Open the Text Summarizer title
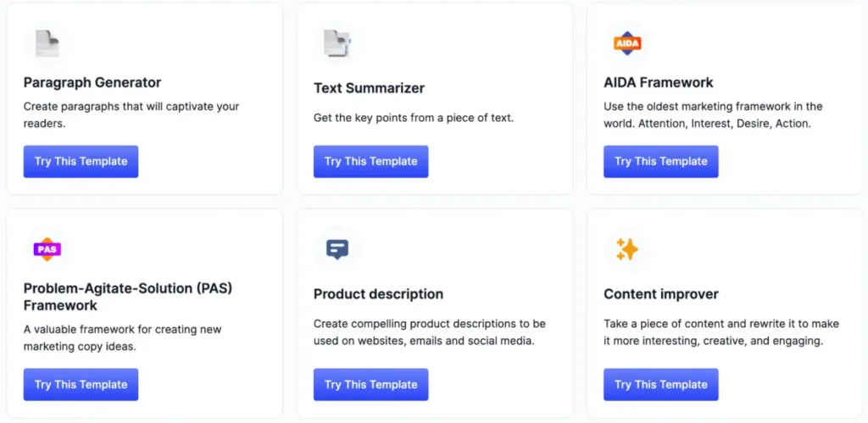Image resolution: width=868 pixels, height=423 pixels. [x=370, y=88]
